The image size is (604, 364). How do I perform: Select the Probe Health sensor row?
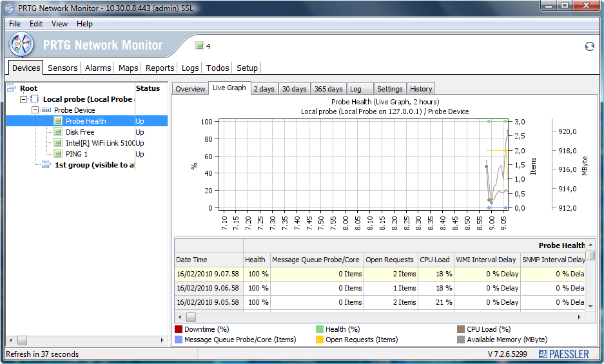87,121
